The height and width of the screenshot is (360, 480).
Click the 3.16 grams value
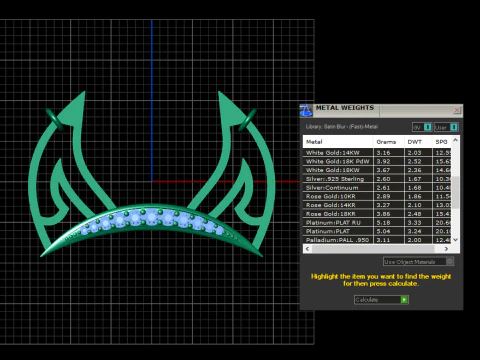point(383,153)
